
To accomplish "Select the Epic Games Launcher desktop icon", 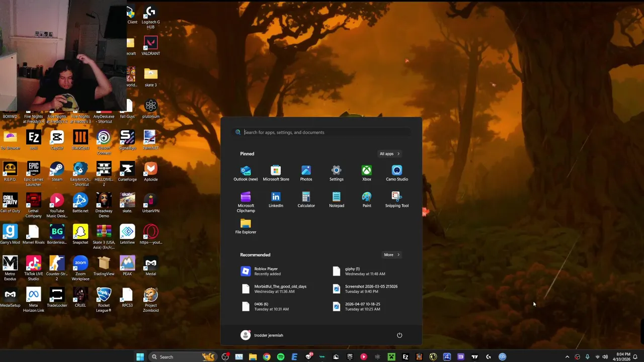I will [33, 174].
